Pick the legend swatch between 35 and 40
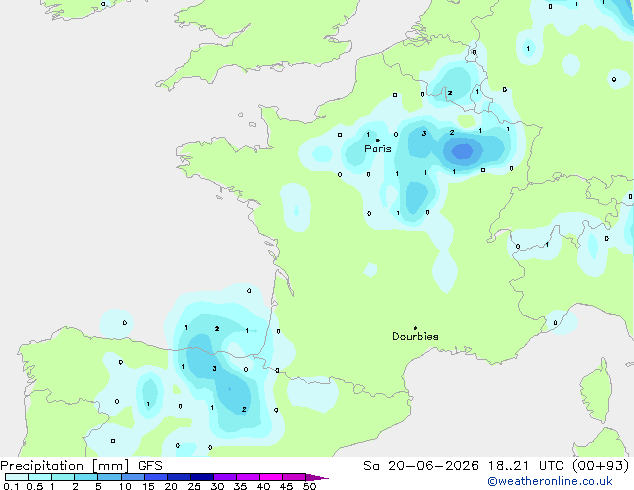634x490 pixels. [247, 477]
